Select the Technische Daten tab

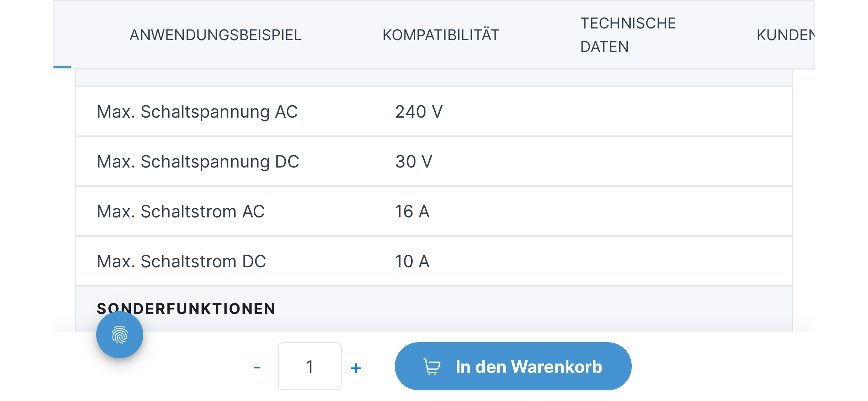(x=628, y=35)
